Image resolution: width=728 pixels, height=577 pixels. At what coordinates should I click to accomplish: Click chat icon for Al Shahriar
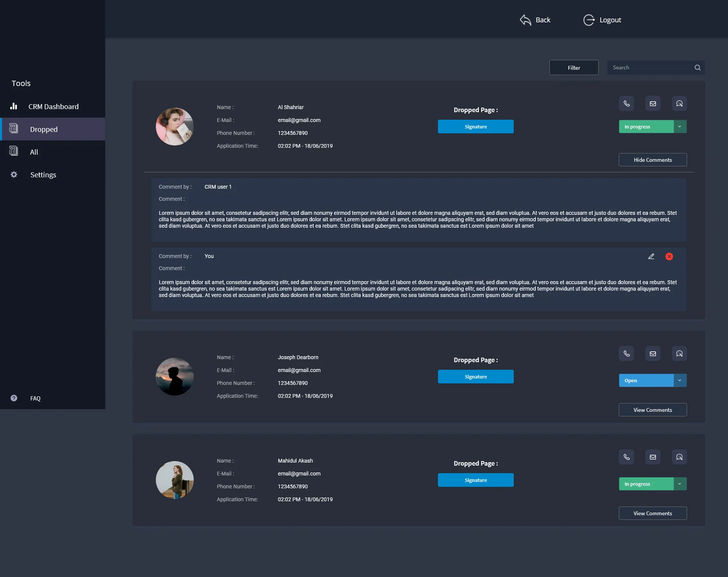coord(679,103)
